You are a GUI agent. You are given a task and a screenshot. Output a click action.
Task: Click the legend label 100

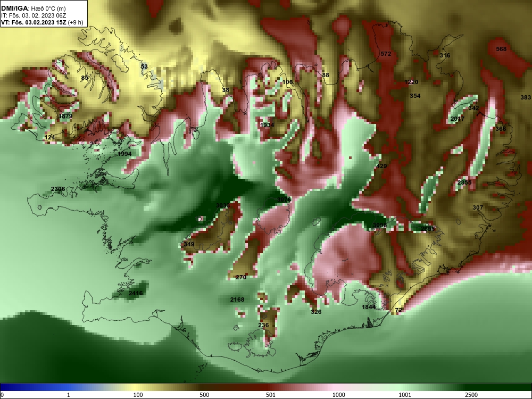click(138, 395)
